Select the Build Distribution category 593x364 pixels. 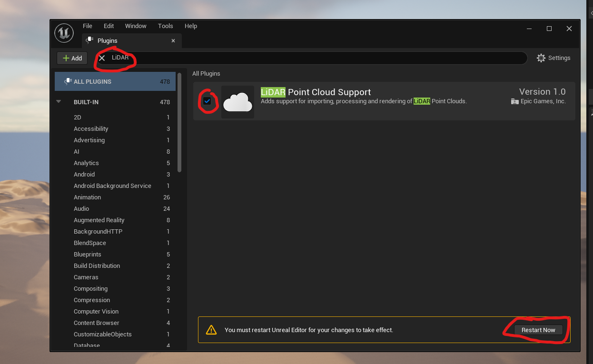pos(115,266)
